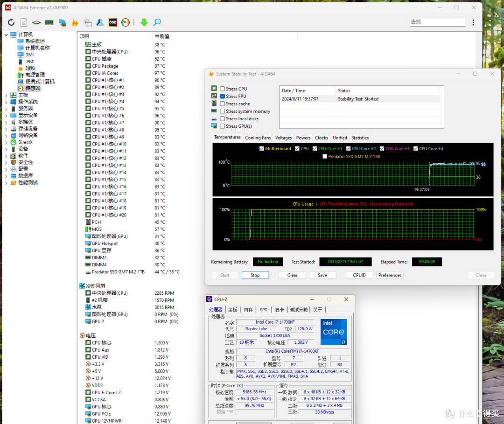504x424 pixels.
Task: Switch to the Cooling Fans tab
Action: [258, 138]
